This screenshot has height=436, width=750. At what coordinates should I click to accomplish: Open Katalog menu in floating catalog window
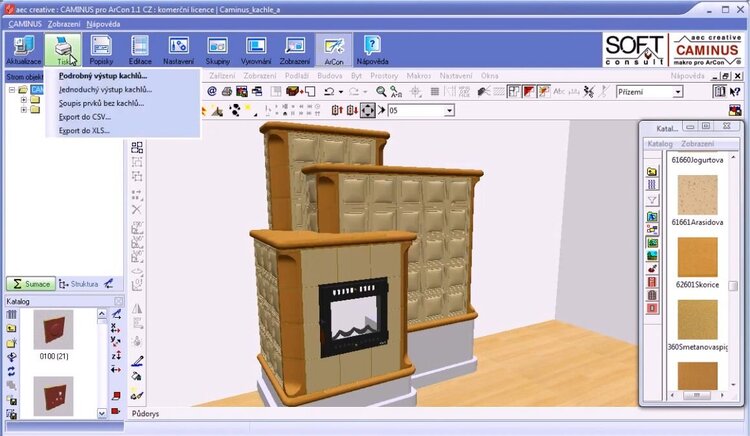[x=660, y=143]
